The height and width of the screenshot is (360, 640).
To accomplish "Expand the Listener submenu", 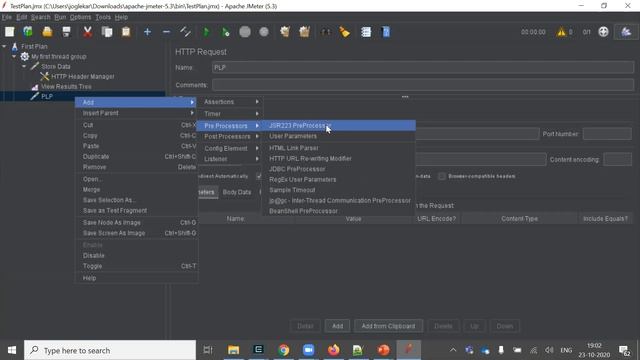I will click(x=230, y=159).
